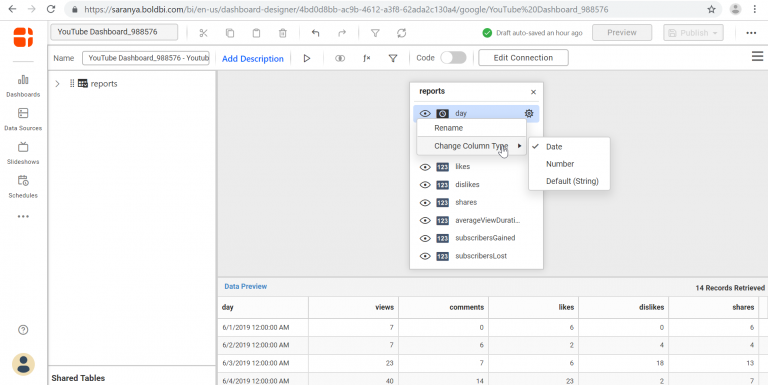Click the Redo arrow icon
Screen dimensions: 768x385
tap(342, 33)
